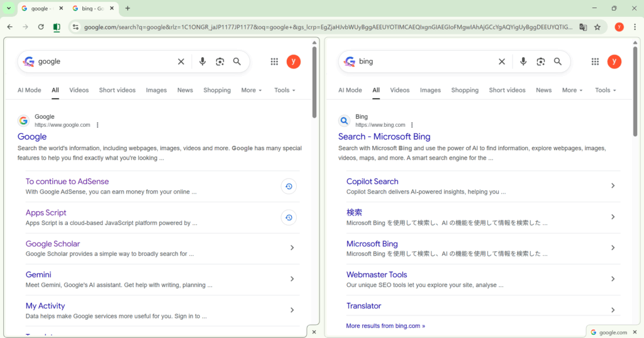Select Short videos tab in left pane
644x338 pixels.
pos(117,90)
